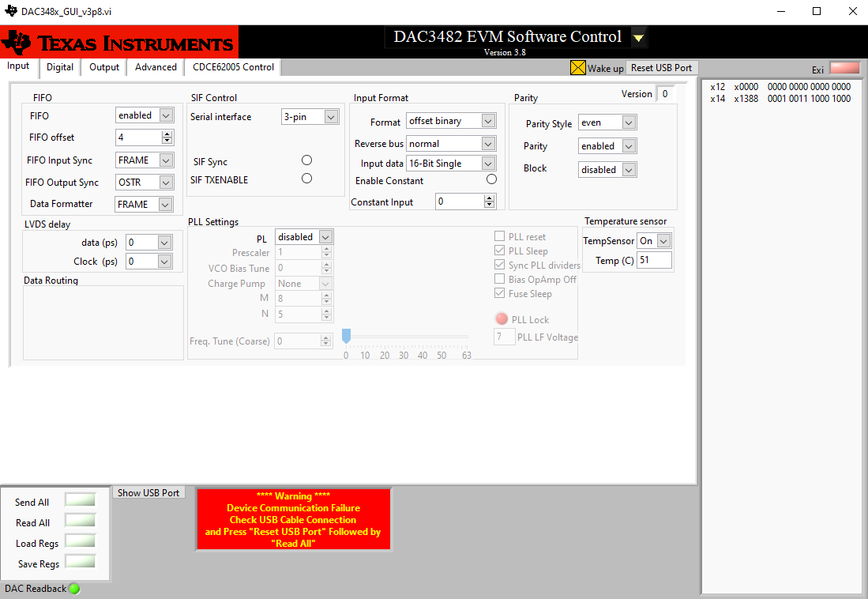Image resolution: width=868 pixels, height=599 pixels.
Task: Uncheck Sync PLL dividers checkbox
Action: click(499, 265)
